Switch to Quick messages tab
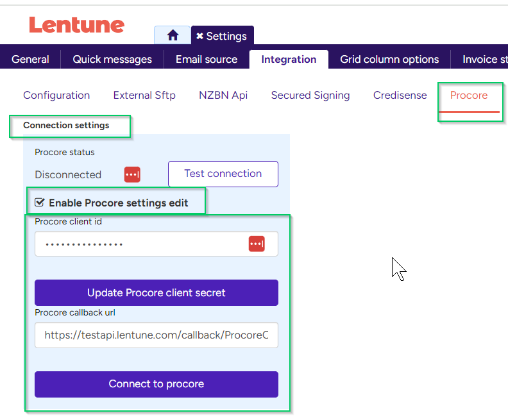508x420 pixels. 112,60
